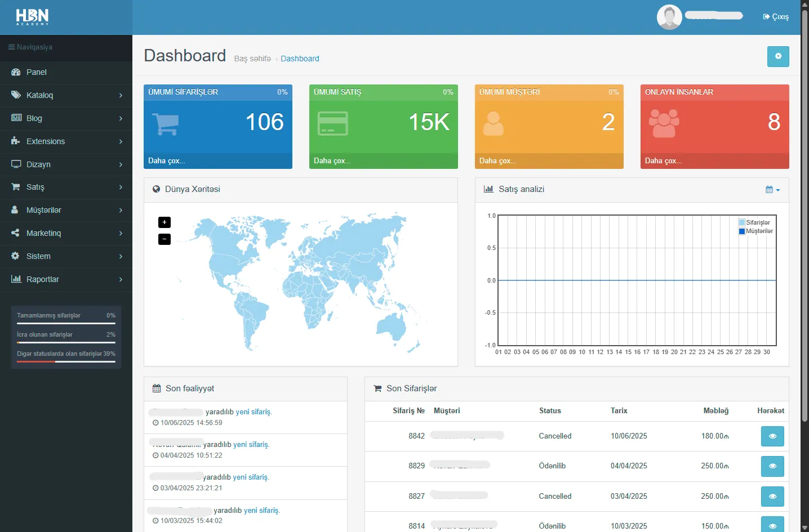View order 8827 with the eye button
The image size is (809, 532).
click(x=772, y=497)
